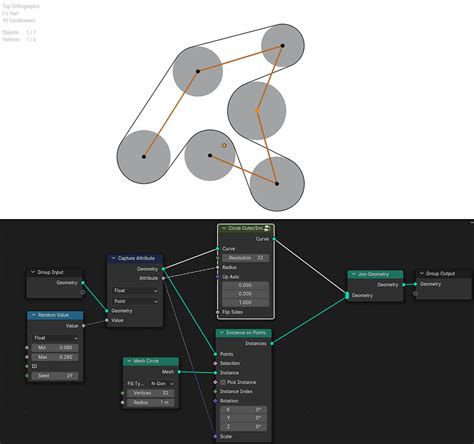Click the ID input socket on Random Value

click(27, 366)
